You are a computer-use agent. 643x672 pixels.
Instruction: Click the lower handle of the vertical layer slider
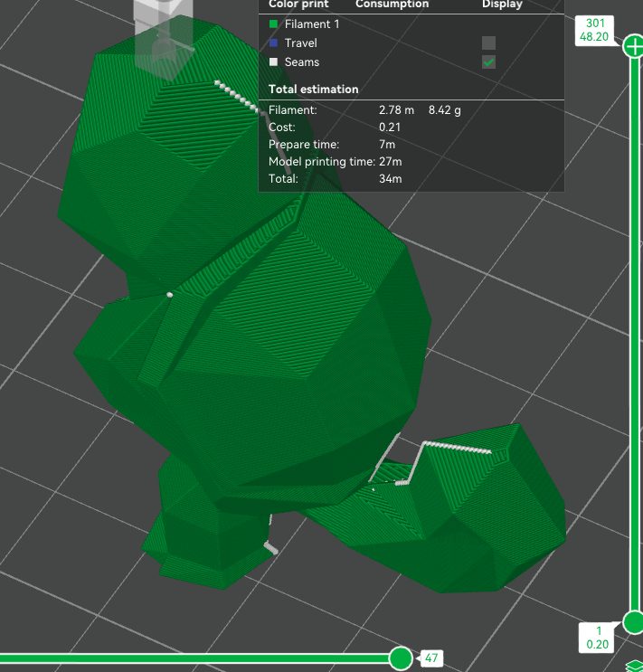tap(633, 622)
